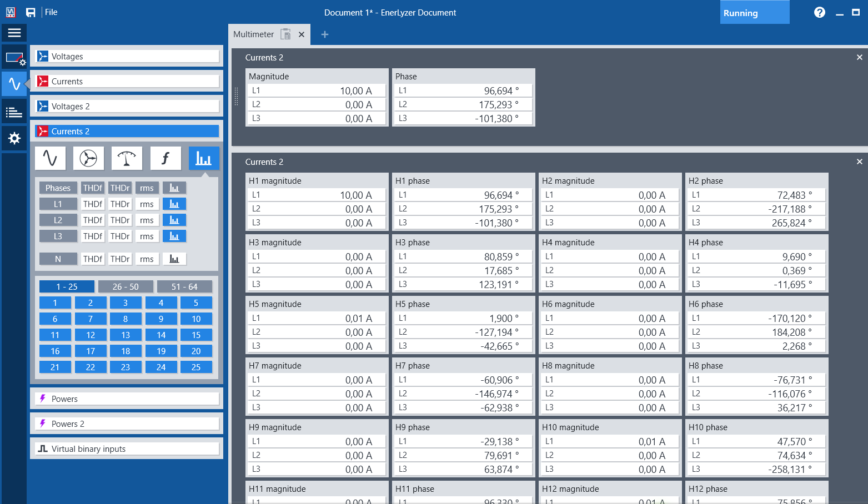Click the N neutral button
This screenshot has height=504, width=868.
58,259
